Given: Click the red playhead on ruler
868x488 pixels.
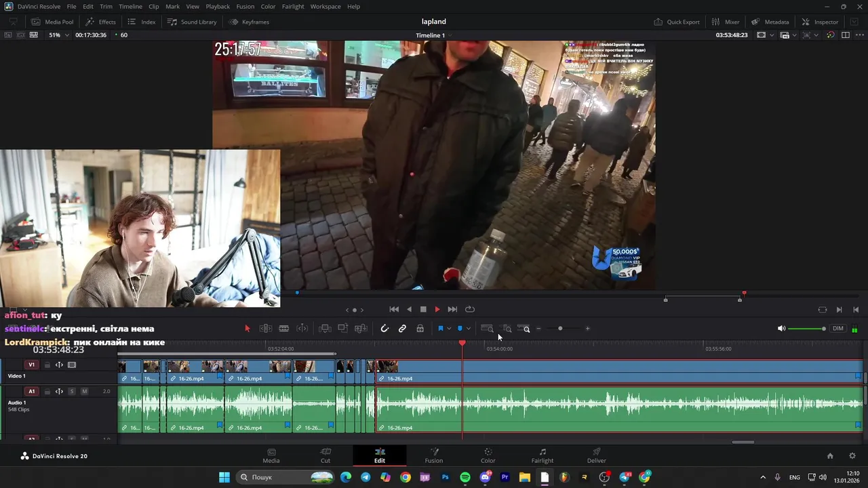Looking at the screenshot, I should [462, 344].
